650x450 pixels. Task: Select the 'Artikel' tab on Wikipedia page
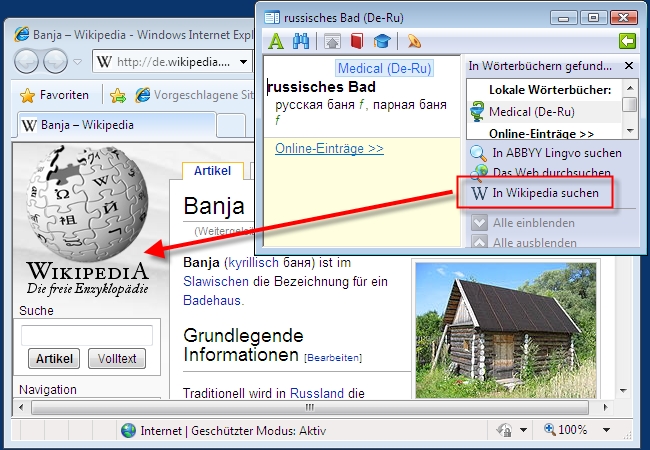212,171
